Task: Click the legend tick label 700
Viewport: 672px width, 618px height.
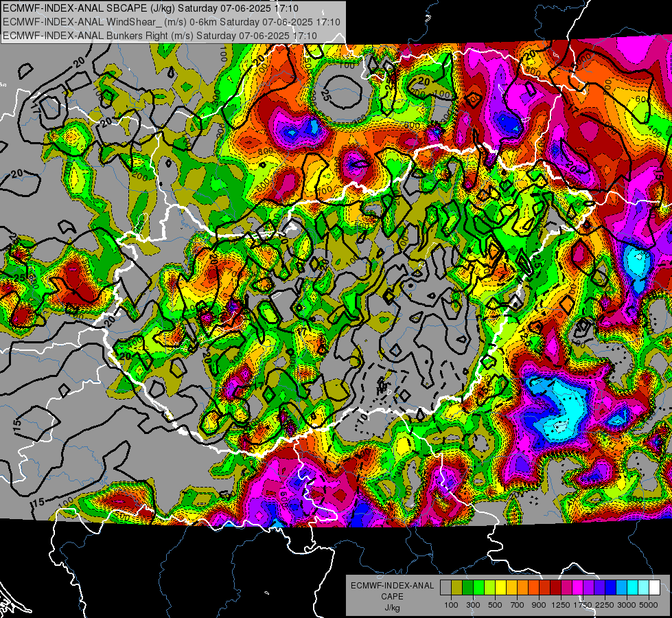Action: [518, 605]
